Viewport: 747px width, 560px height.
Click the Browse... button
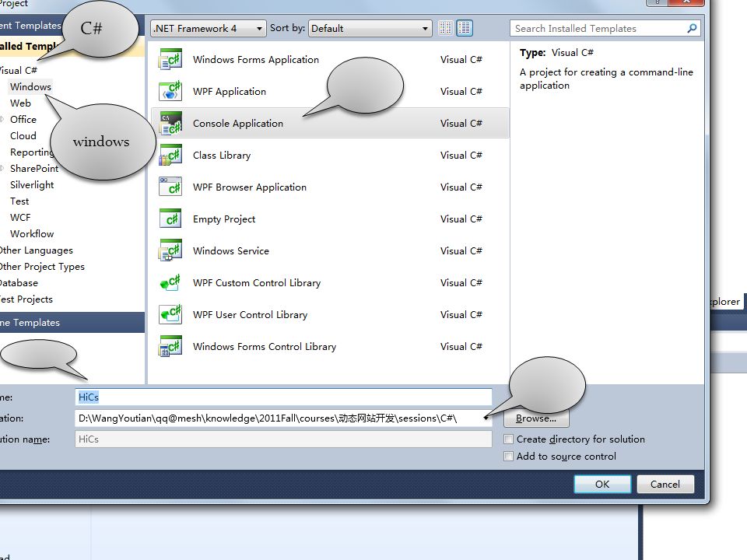pos(536,418)
